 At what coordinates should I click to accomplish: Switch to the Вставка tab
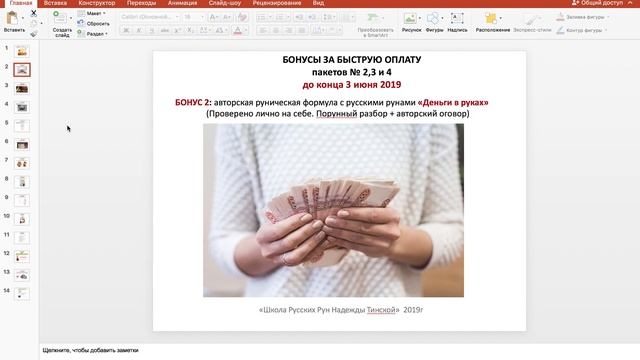click(55, 3)
